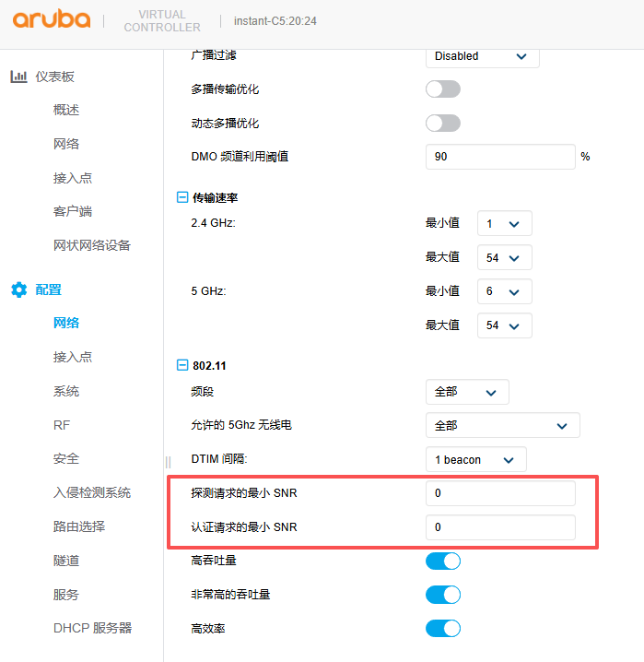644x662 pixels.
Task: Click the 仪表板 dashboard chart icon
Action: [18, 77]
